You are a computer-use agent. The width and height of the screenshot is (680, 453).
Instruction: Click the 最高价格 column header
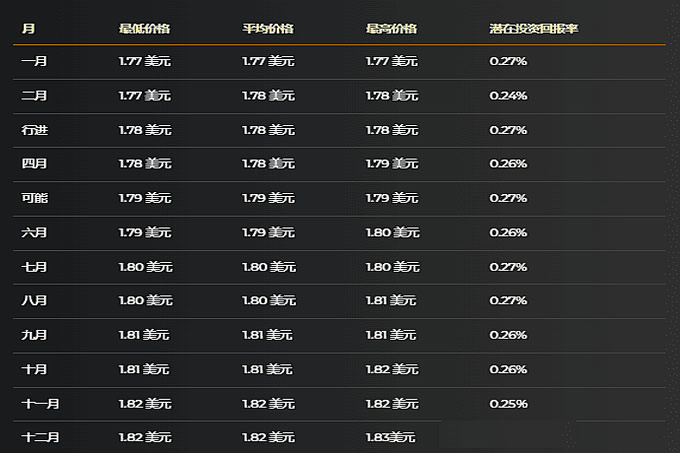(x=391, y=29)
